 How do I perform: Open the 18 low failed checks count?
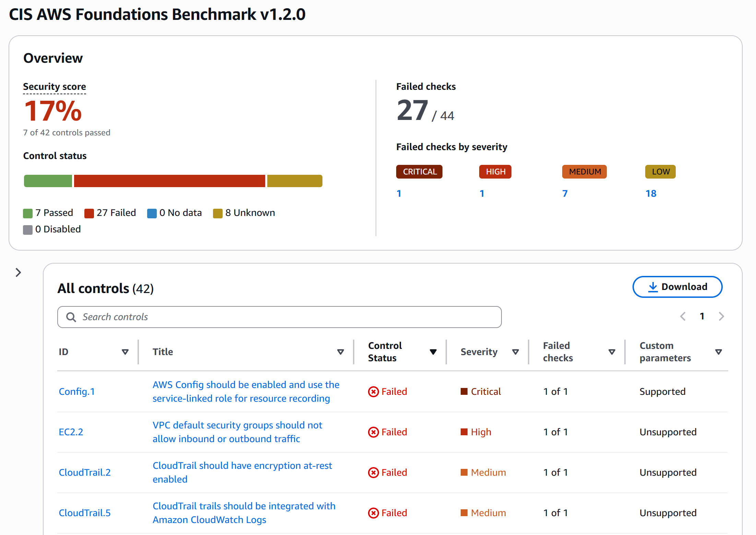point(651,194)
